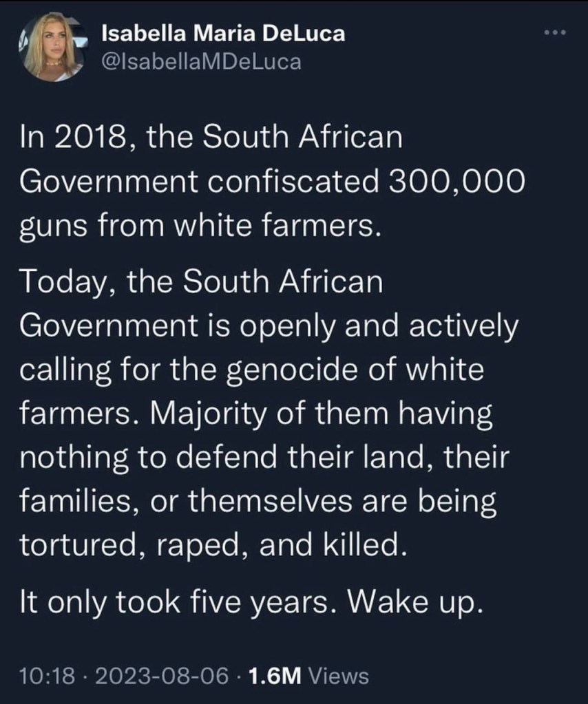This screenshot has height=704, width=588.
Task: Click the text 'guns from white farmers.'
Action: pos(200,226)
